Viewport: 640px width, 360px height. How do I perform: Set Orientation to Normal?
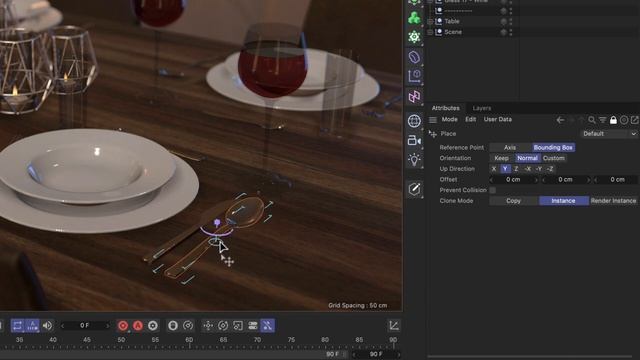click(527, 158)
